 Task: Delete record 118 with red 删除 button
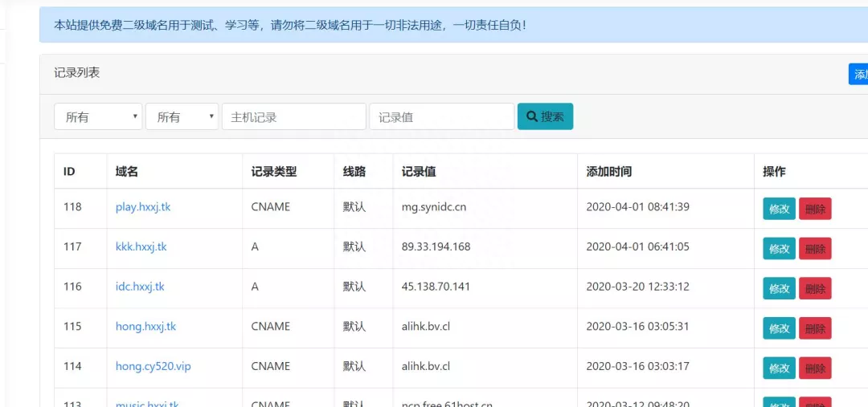(x=815, y=209)
